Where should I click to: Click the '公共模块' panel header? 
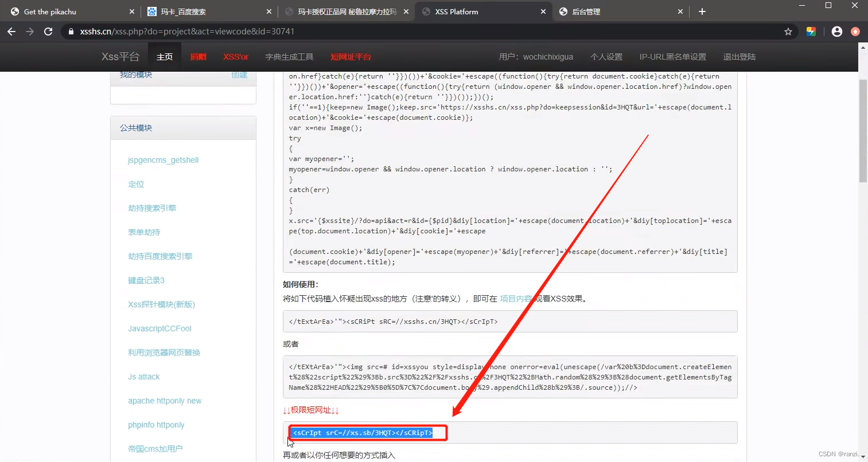pos(183,128)
